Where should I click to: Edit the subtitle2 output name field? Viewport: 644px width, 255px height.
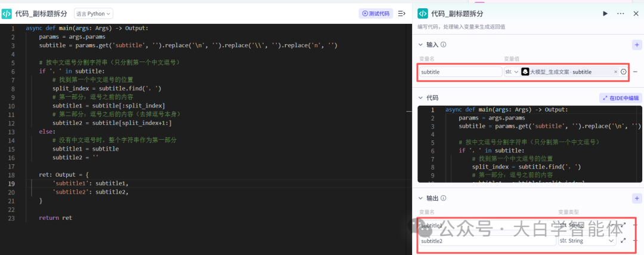[x=488, y=241]
